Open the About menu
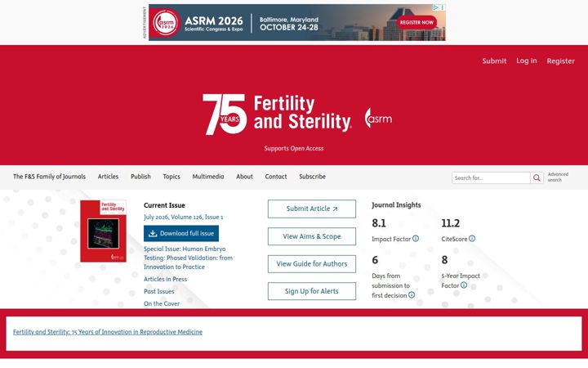 (244, 177)
